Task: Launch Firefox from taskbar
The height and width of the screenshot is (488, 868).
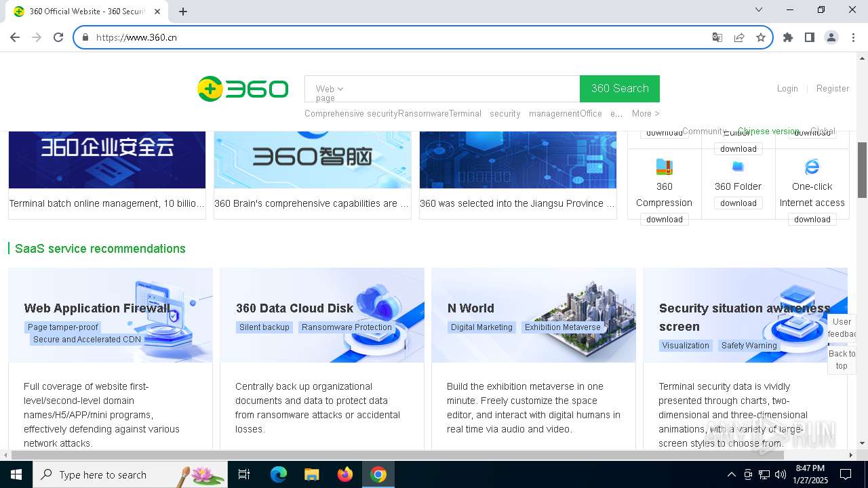Action: (x=345, y=474)
